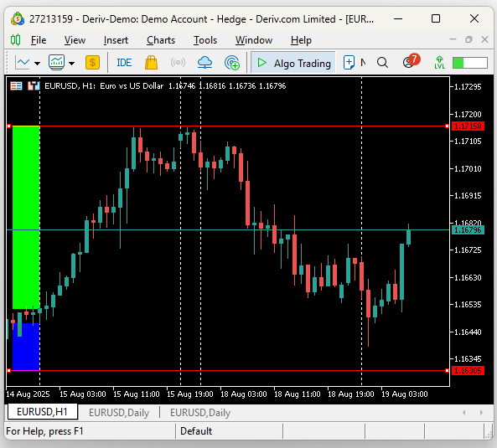This screenshot has height=448, width=497.
Task: Click the Default profile in status bar
Action: pyautogui.click(x=196, y=431)
